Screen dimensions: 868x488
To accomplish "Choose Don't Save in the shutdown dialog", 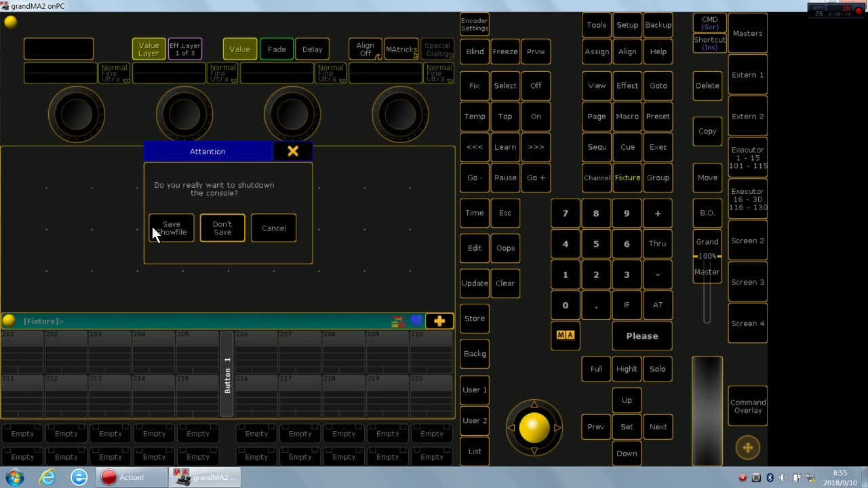I will [x=222, y=228].
